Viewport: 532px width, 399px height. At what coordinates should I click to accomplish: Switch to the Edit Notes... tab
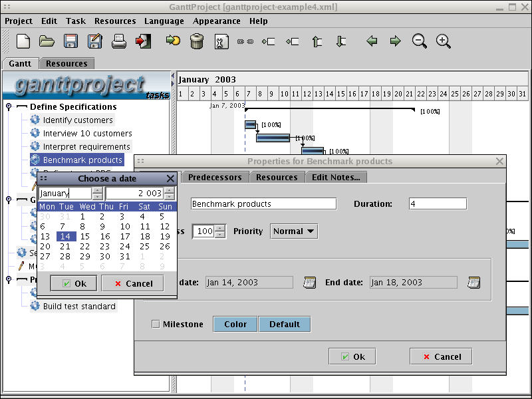point(336,177)
